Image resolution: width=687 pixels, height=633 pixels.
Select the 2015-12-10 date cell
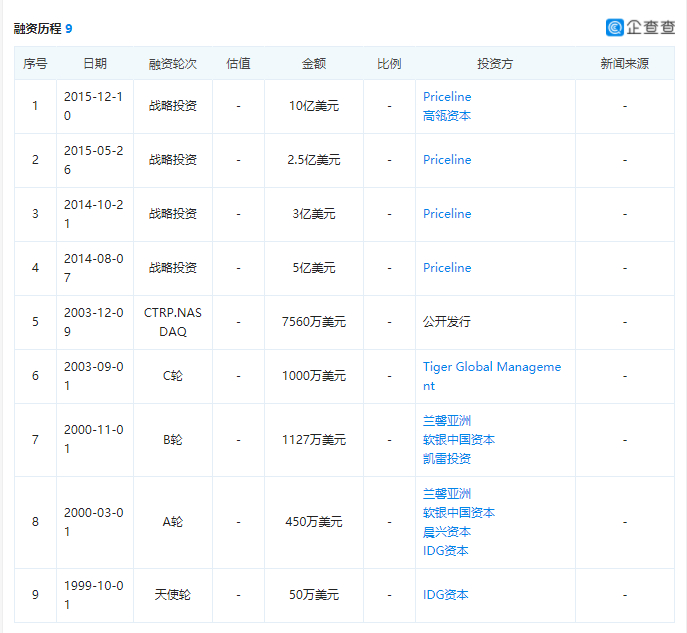click(x=94, y=106)
